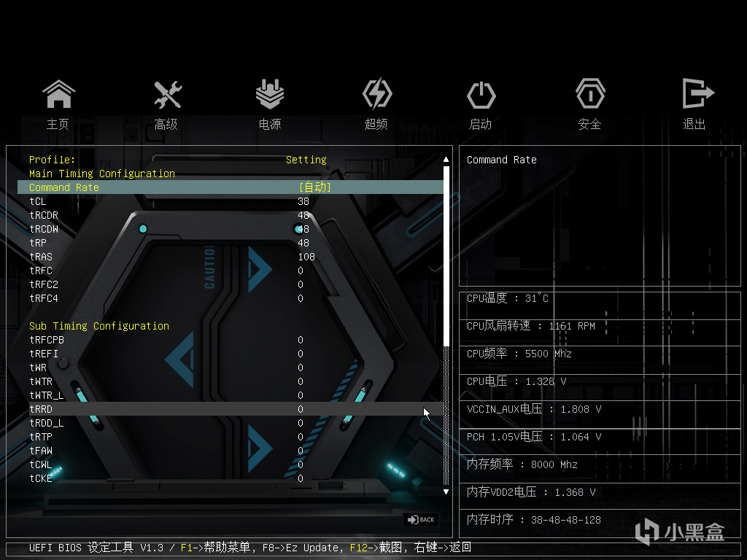Screen dimensions: 747x560
Task: Edit the tRFC value field
Action: pos(301,271)
